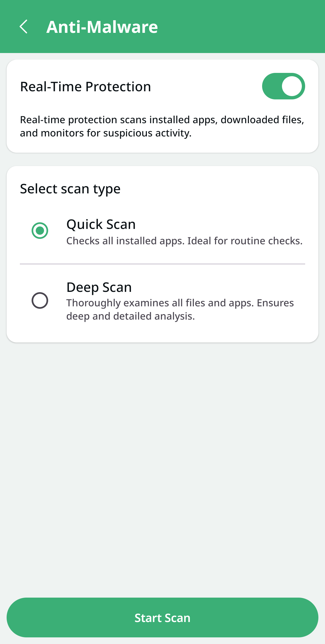Click the green header bar right of title

coord(241,27)
